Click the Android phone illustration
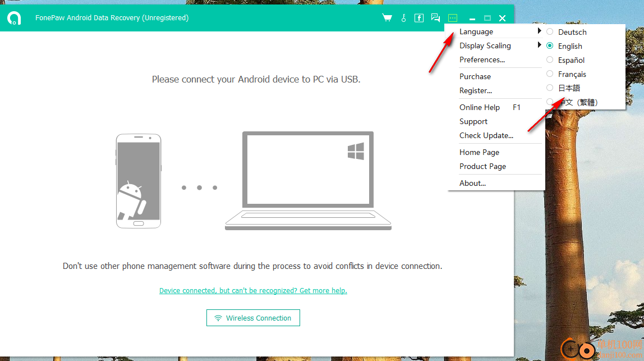 tap(139, 181)
